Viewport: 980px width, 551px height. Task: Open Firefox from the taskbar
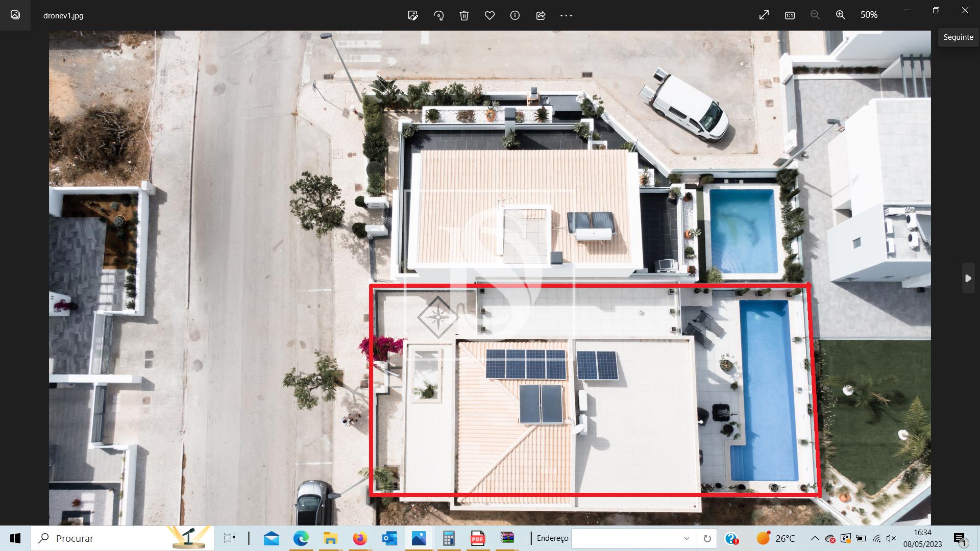tap(360, 538)
